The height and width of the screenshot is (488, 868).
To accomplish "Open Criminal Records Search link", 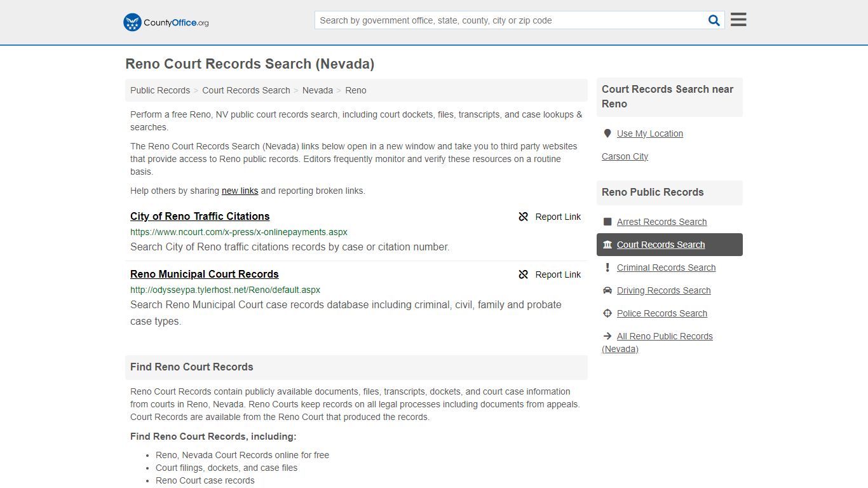I will 666,268.
